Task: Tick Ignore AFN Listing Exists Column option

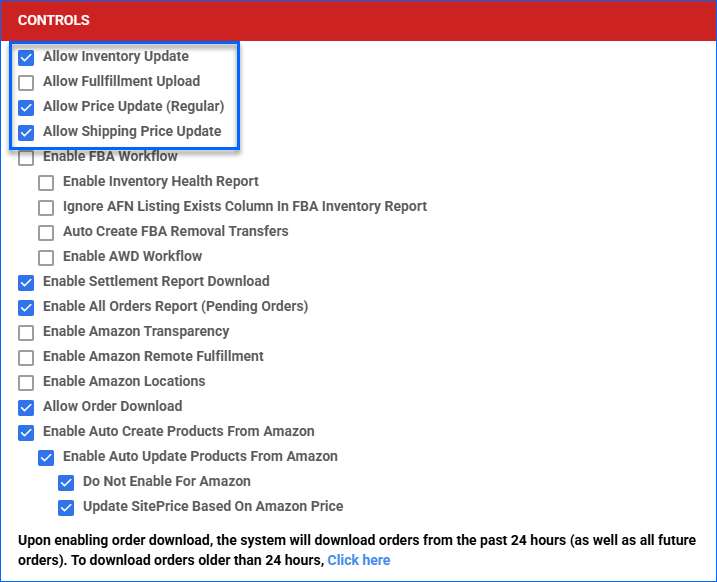Action: pos(46,207)
